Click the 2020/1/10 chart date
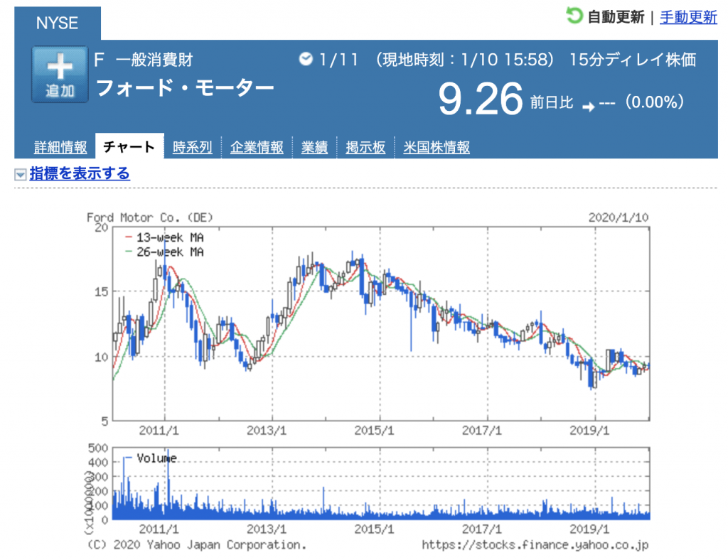Viewport: 728px width, 560px height. coord(619,217)
